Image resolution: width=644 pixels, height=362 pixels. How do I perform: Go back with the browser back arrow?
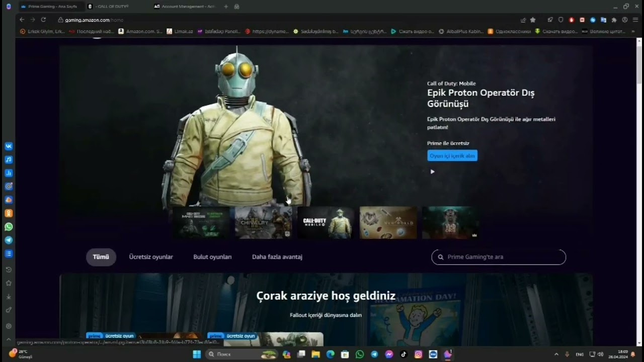point(22,20)
